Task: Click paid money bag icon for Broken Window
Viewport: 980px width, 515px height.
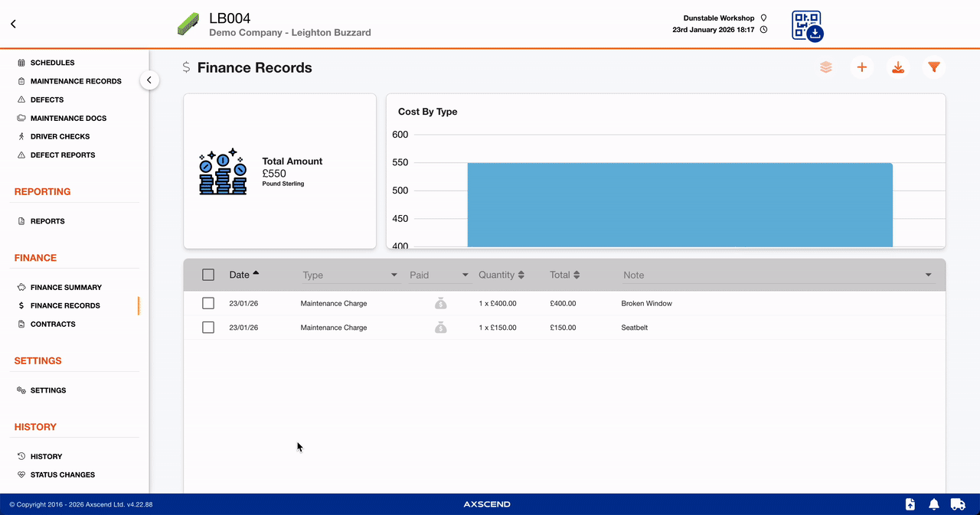Action: 440,304
